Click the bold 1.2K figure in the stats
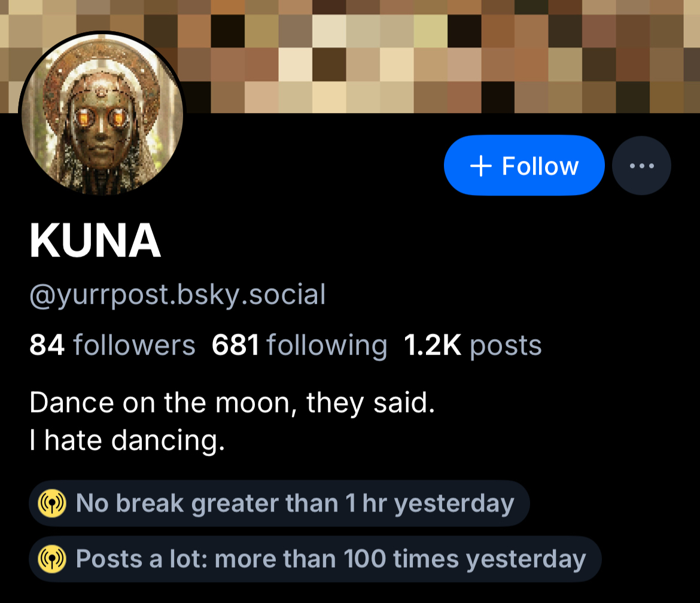Image resolution: width=700 pixels, height=603 pixels. click(433, 345)
